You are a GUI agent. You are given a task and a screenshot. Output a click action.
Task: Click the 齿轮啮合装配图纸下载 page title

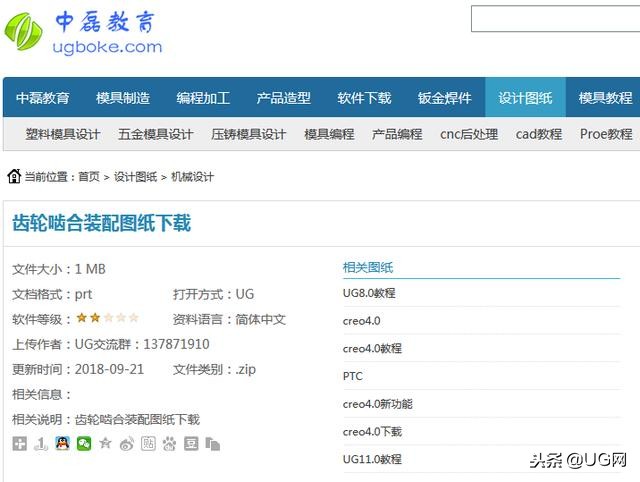pyautogui.click(x=102, y=223)
